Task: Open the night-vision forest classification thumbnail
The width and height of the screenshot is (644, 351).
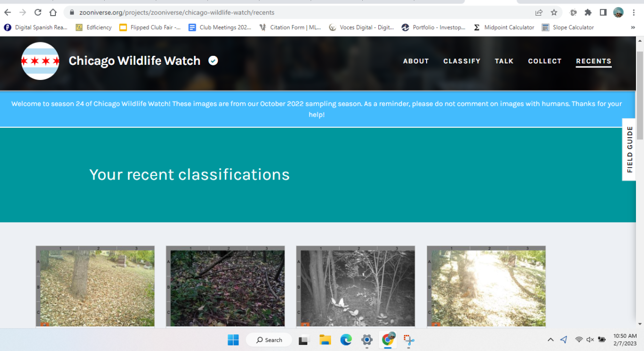Action: 356,287
